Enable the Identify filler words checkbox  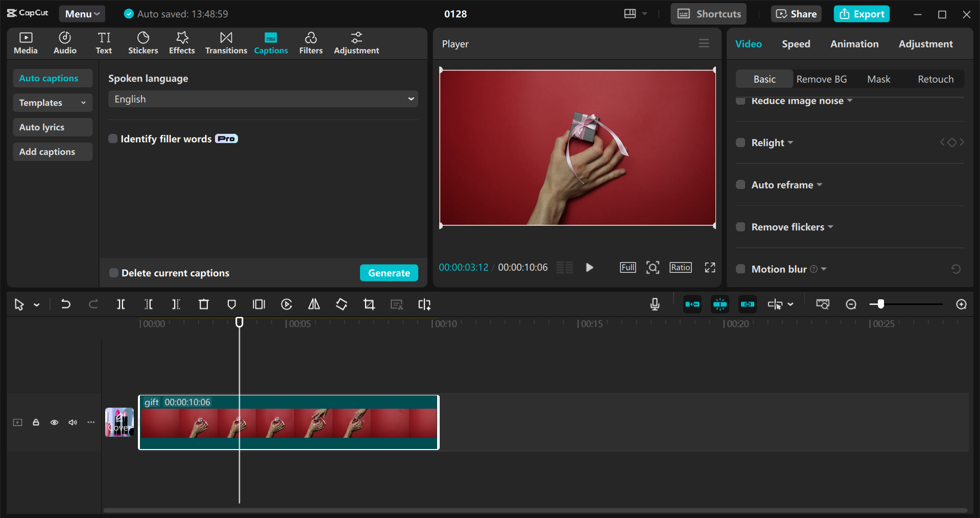(113, 139)
